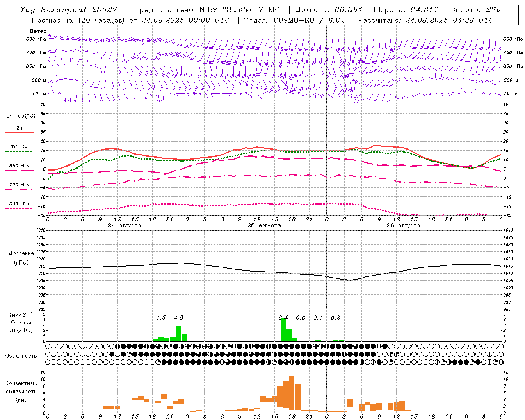
Task: Click the Осадки panel label
Action: 21,322
